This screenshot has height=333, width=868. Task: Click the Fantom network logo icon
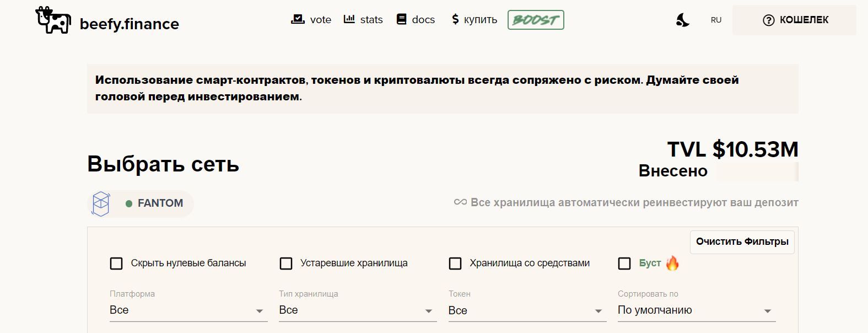[x=101, y=203]
